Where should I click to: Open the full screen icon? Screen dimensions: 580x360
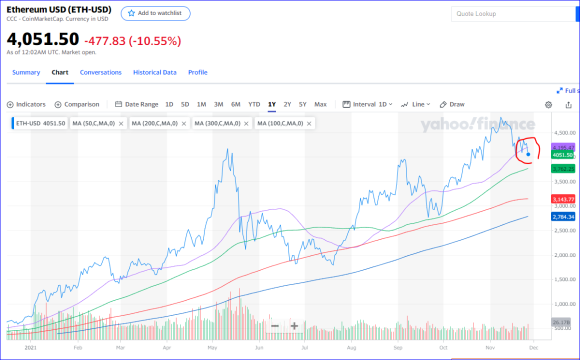[560, 91]
